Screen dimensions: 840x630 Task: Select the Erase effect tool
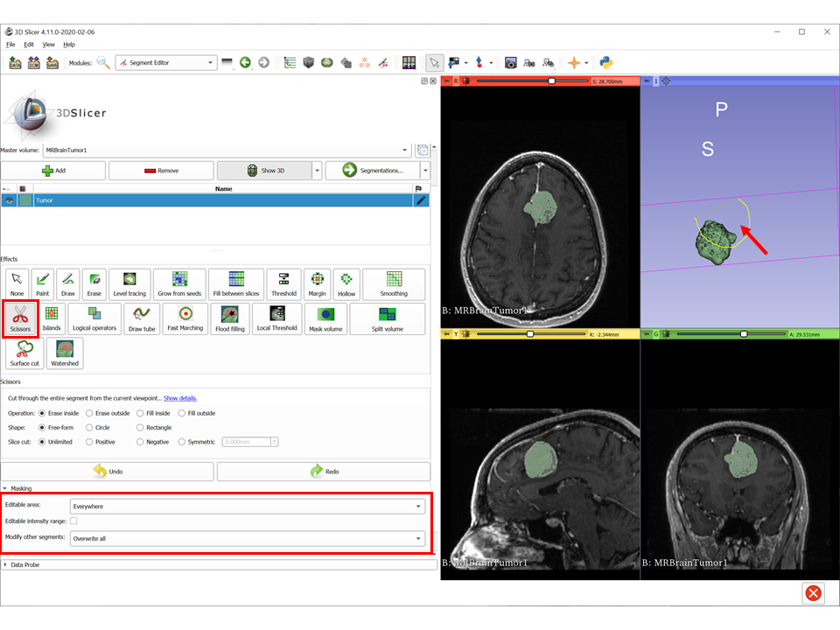pos(94,283)
